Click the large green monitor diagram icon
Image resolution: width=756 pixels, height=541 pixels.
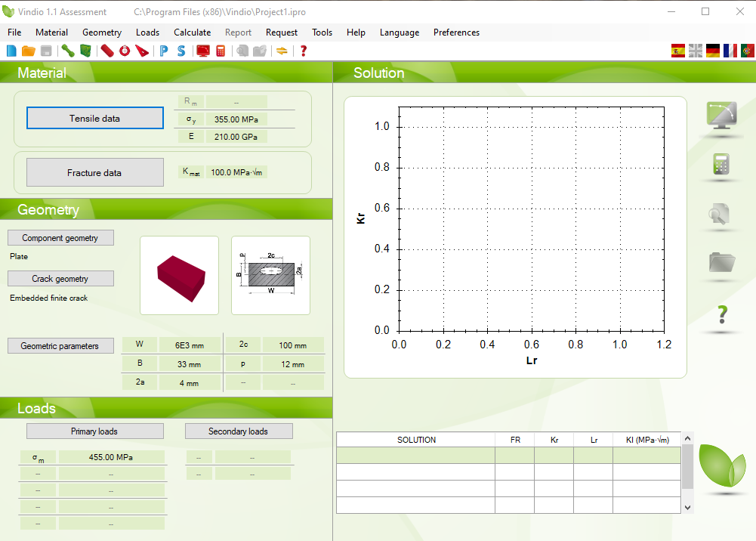click(721, 116)
